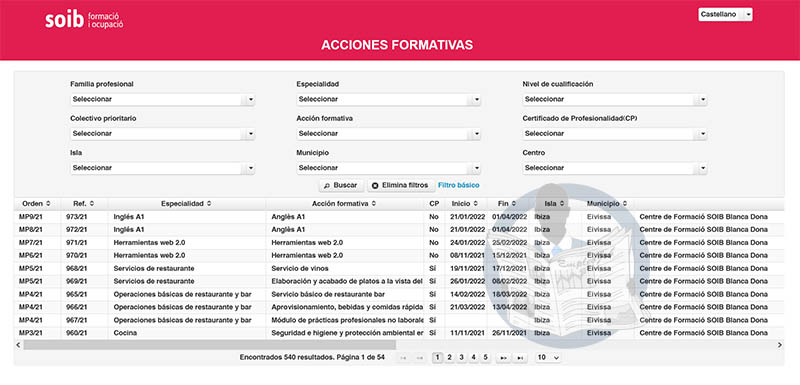Open the Especialidad filter dropdown
The height and width of the screenshot is (385, 800).
coord(388,99)
